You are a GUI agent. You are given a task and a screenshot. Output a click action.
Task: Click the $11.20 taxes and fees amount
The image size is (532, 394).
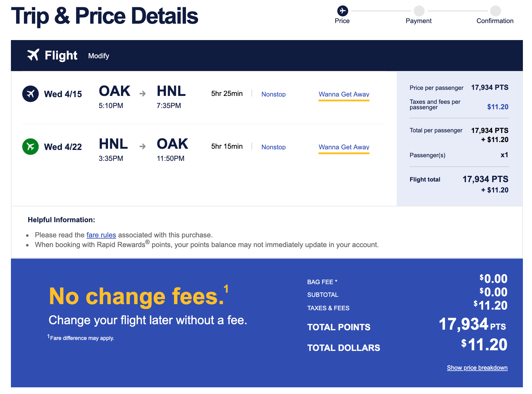pos(497,107)
